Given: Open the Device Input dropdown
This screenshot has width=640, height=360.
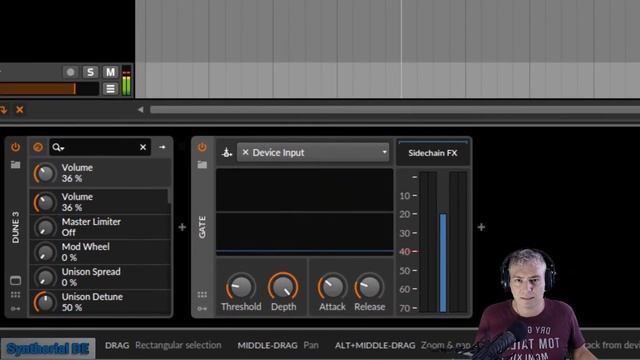Looking at the screenshot, I should click(x=313, y=153).
